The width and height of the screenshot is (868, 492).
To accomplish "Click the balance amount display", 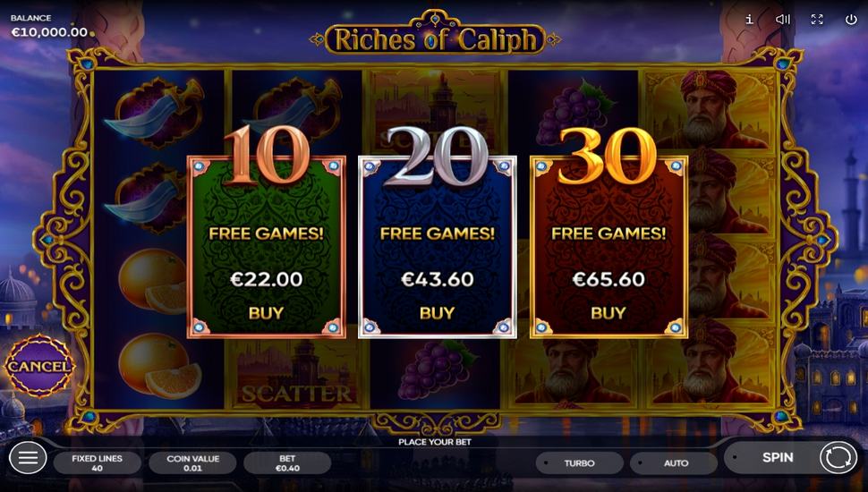I will click(49, 32).
